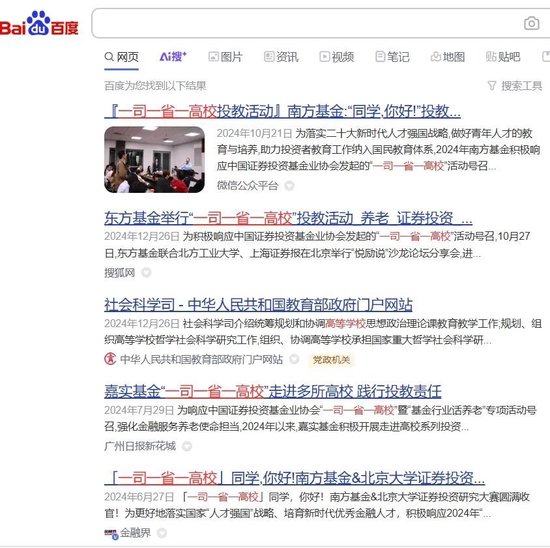Click the 百度为您找到以下结果 text

pos(155,86)
